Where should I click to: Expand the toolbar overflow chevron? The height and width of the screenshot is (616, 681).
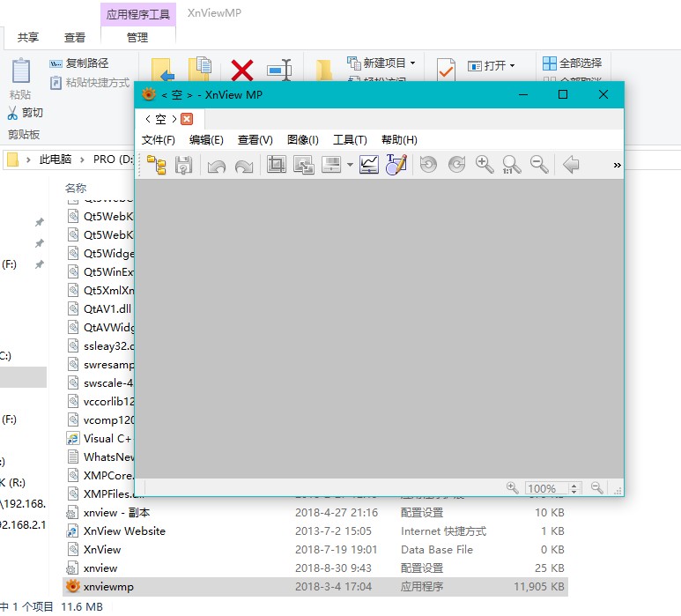point(618,165)
